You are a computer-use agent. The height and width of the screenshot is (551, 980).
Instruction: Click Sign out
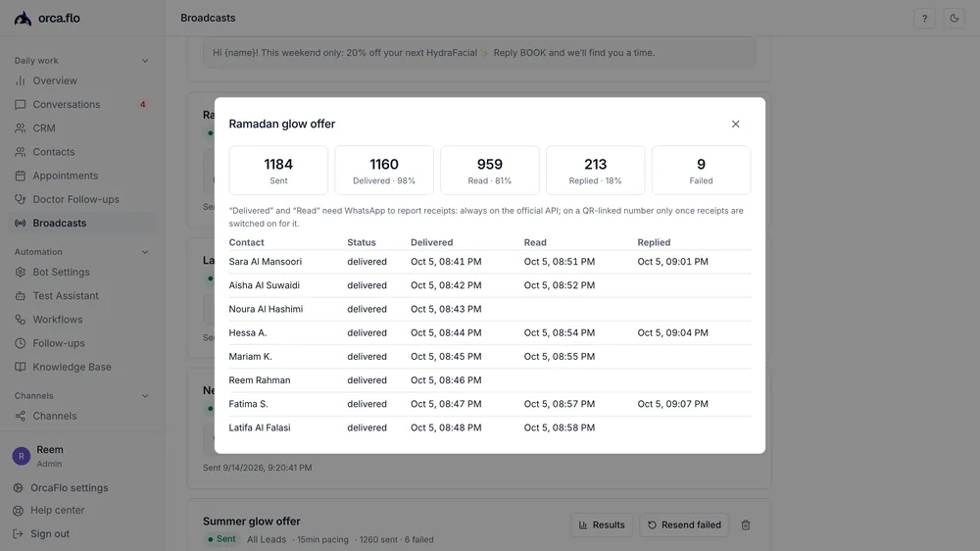click(x=50, y=534)
